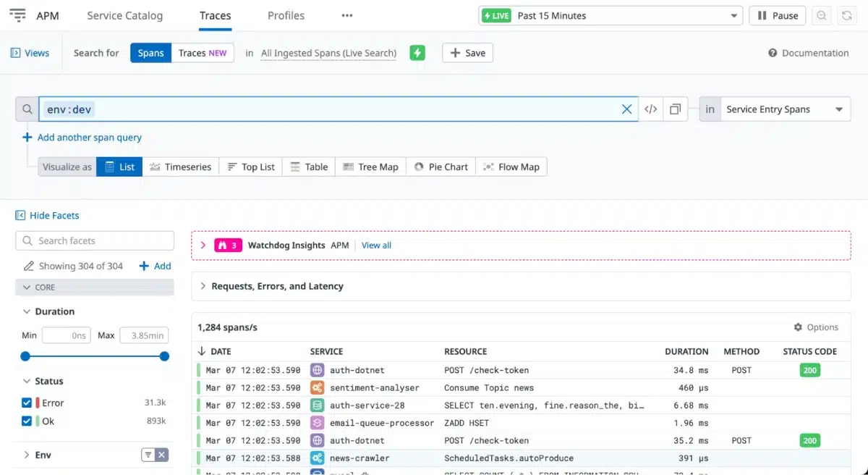Open All Ingested Spans (Live Search) selector
The image size is (868, 475).
tap(328, 53)
